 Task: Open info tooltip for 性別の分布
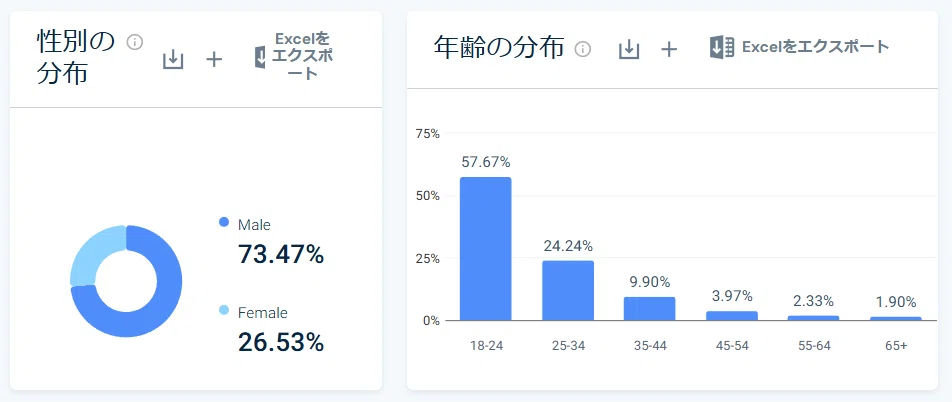pos(134,42)
